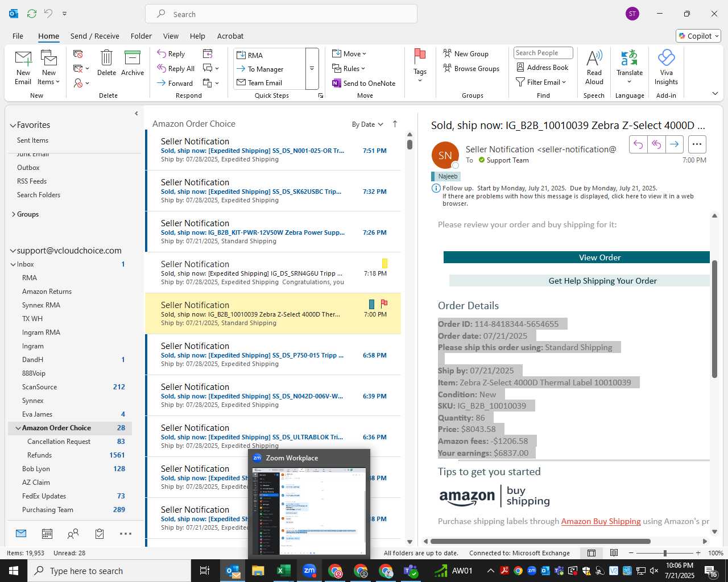Switch to Normal view in status bar
Screen dimensions: 728x582
pyautogui.click(x=591, y=553)
